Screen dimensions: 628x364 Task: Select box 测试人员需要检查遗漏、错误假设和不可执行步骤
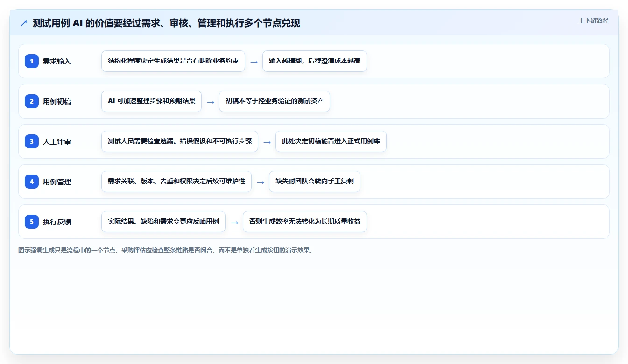tap(180, 141)
